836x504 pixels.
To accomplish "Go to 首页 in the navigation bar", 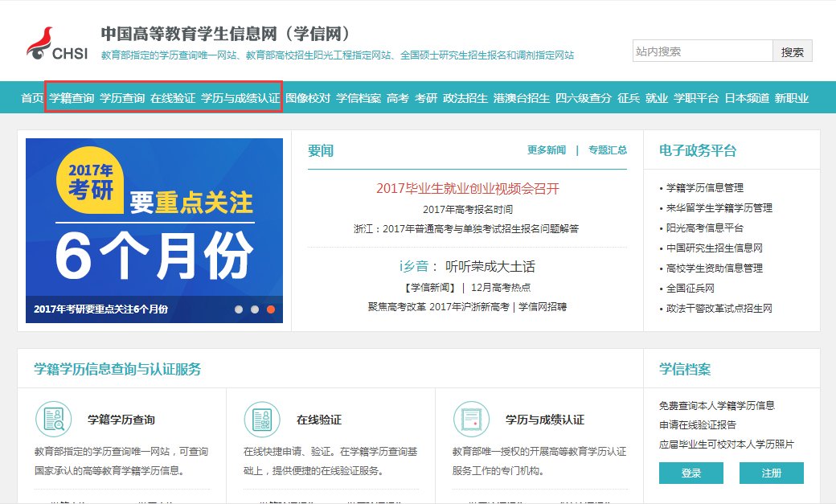I will [x=31, y=96].
